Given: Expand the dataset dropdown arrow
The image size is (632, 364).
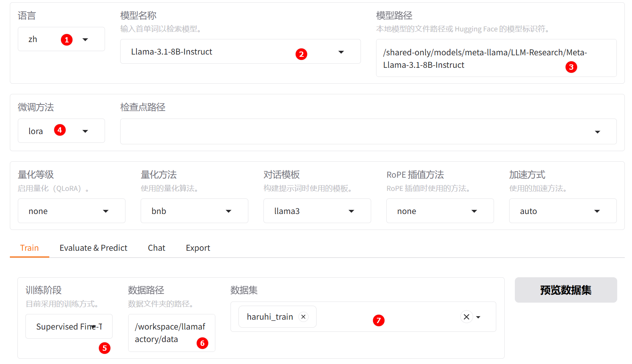Looking at the screenshot, I should click(478, 317).
